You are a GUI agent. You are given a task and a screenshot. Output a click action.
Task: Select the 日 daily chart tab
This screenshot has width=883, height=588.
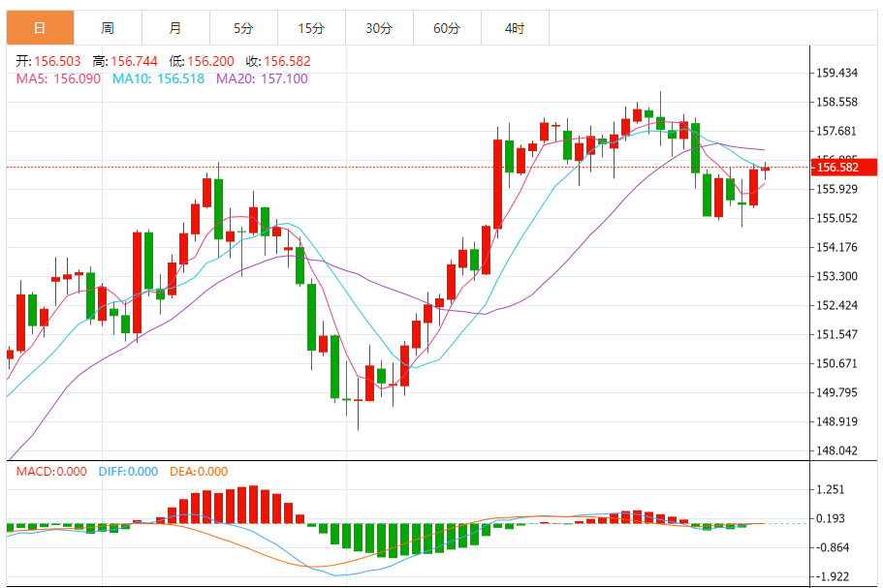point(40,27)
